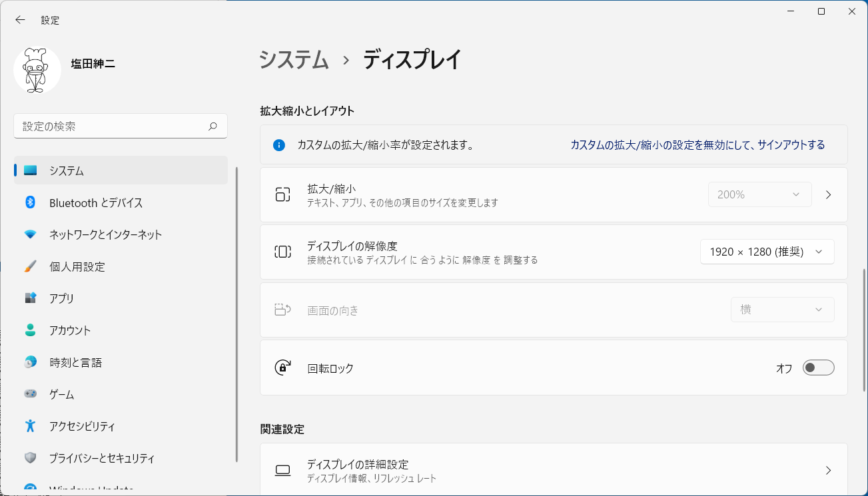868x496 pixels.
Task: Click the ディスプレイ情報、リフレッシュ レート description
Action: click(x=372, y=479)
